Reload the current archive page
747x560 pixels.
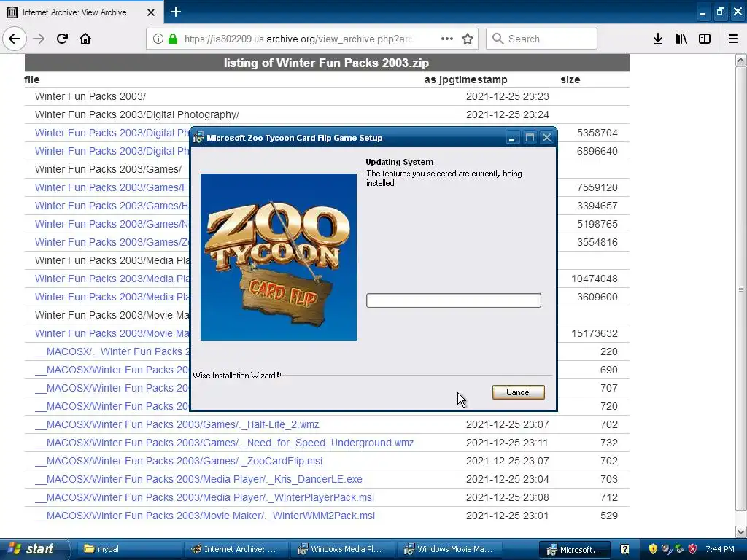coord(62,39)
